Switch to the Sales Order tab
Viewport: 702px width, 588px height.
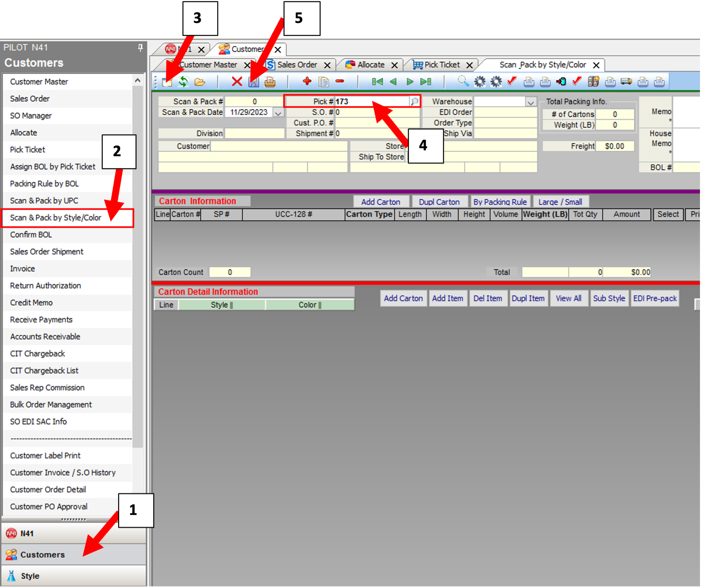click(297, 65)
